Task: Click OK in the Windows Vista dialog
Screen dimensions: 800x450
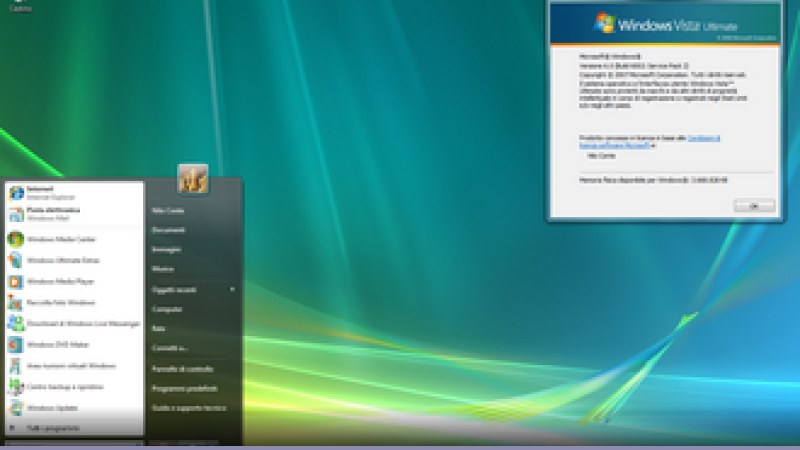Action: click(754, 206)
